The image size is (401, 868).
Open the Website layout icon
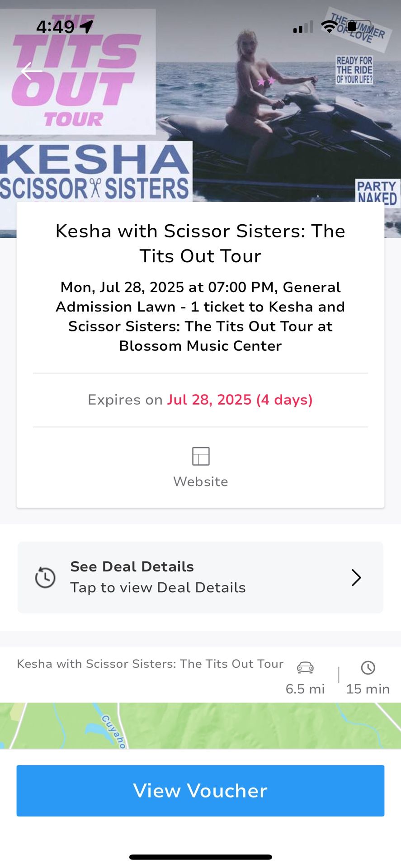pos(201,456)
